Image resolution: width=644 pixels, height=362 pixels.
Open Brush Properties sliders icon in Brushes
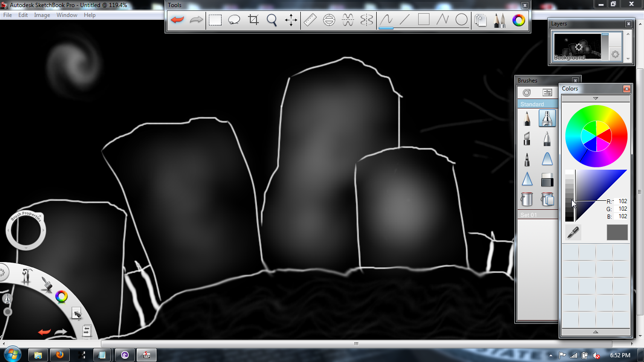point(547,93)
